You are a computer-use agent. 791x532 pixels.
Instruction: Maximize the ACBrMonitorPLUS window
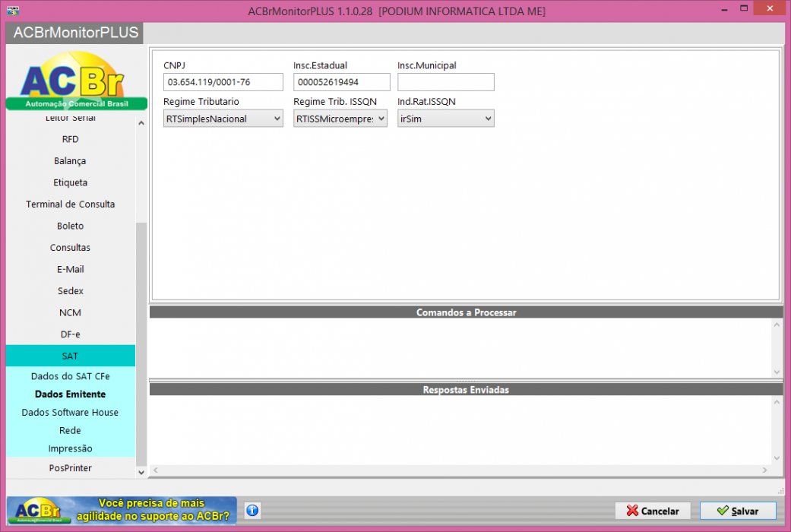[x=744, y=8]
